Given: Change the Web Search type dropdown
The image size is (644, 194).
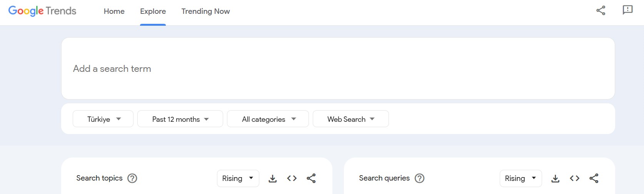Looking at the screenshot, I should pyautogui.click(x=350, y=119).
